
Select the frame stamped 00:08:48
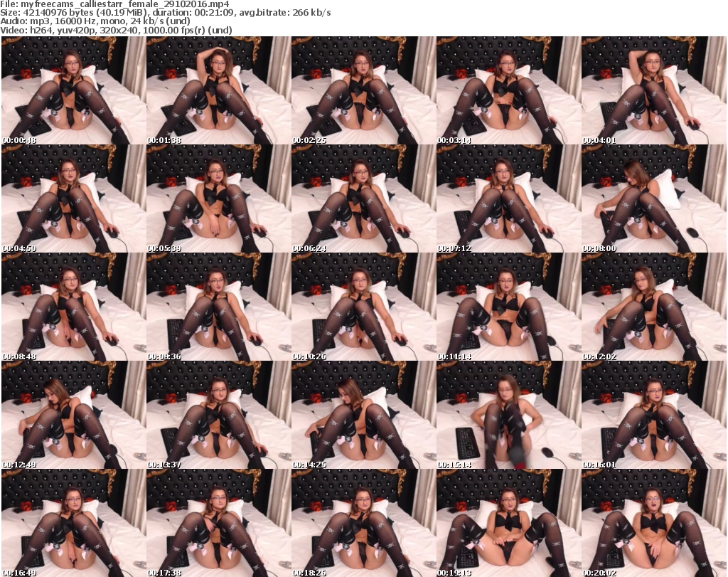point(74,307)
